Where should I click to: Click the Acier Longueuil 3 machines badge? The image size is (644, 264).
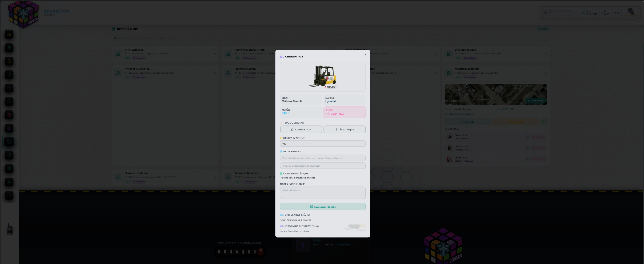click(x=139, y=58)
